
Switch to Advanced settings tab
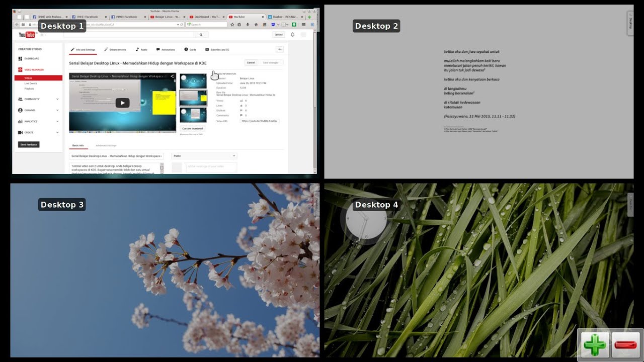pos(105,145)
